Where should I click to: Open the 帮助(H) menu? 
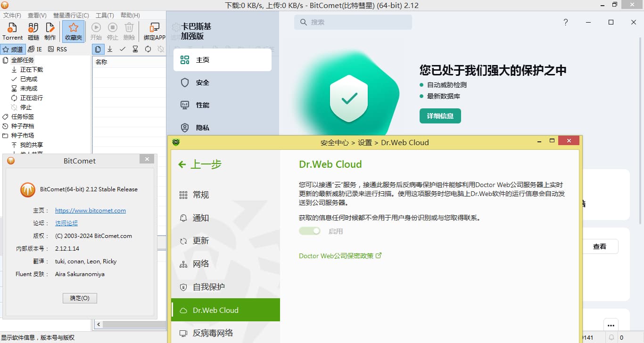(130, 16)
